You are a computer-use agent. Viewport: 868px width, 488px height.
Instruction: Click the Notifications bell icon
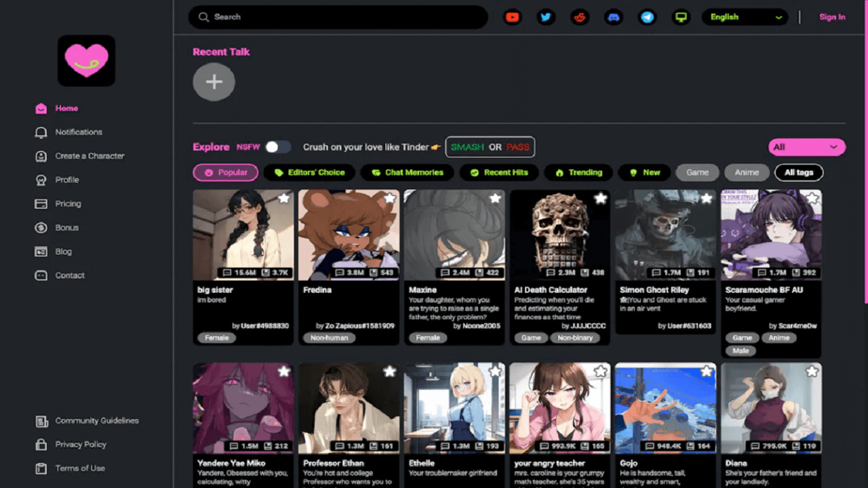[x=41, y=132]
